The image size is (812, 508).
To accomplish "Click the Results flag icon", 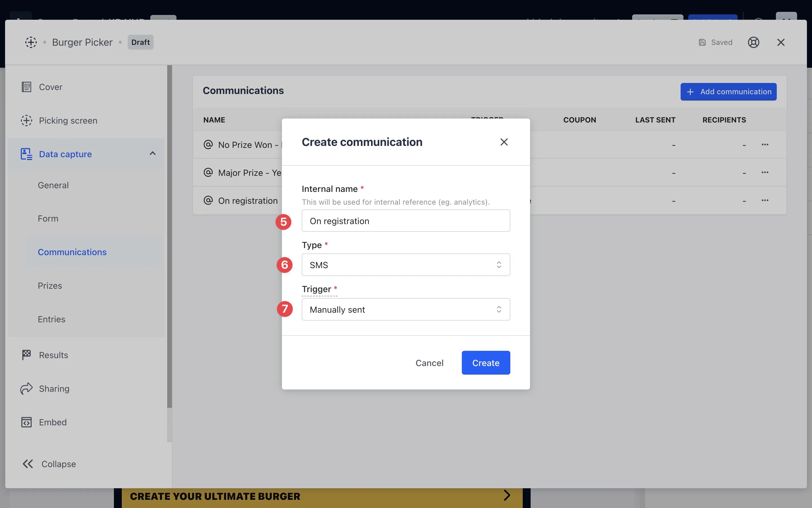I will tap(27, 355).
